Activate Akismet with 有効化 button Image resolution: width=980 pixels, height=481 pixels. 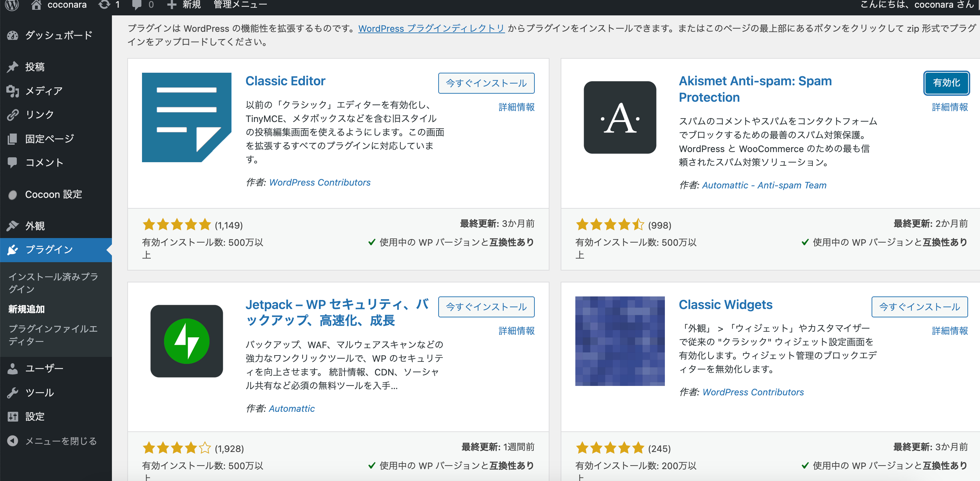tap(946, 83)
